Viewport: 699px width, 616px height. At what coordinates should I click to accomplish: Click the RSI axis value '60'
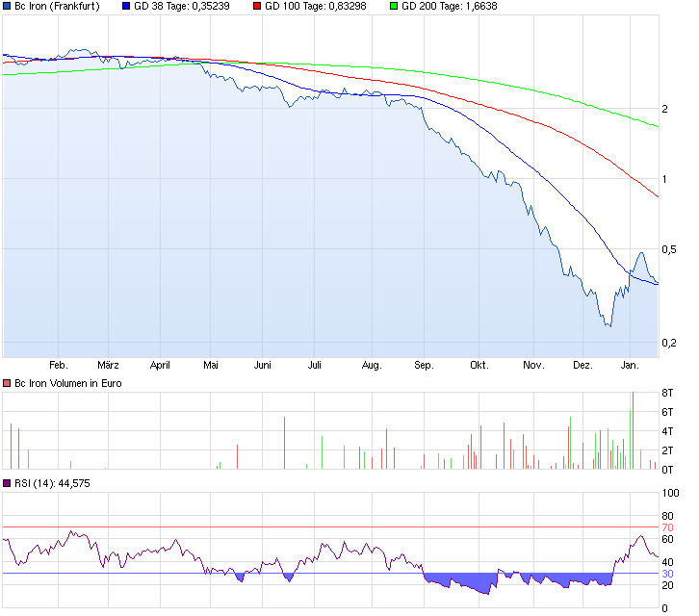tap(667, 539)
